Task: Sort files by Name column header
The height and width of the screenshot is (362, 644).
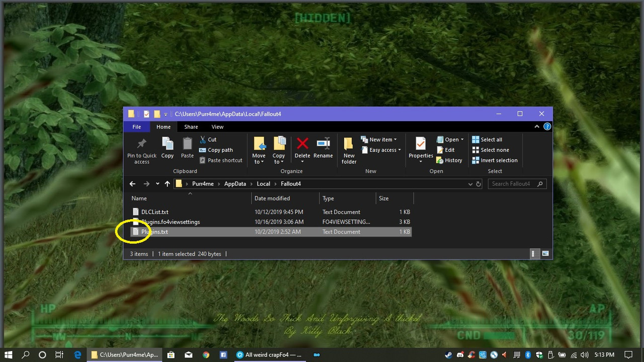Action: coord(190,198)
